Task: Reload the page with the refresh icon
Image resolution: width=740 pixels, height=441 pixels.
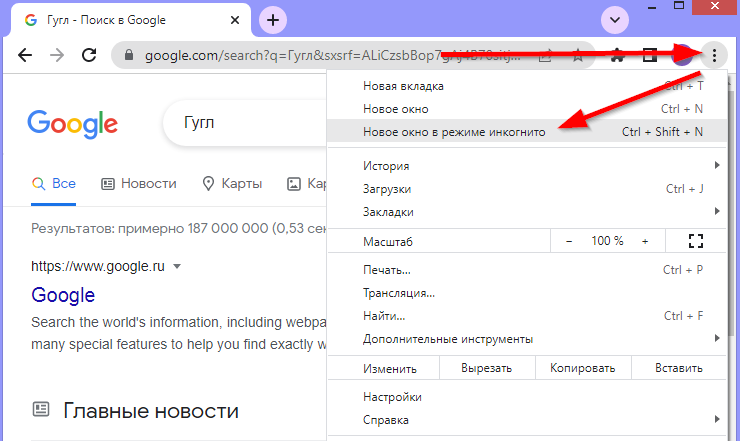Action: (x=88, y=56)
